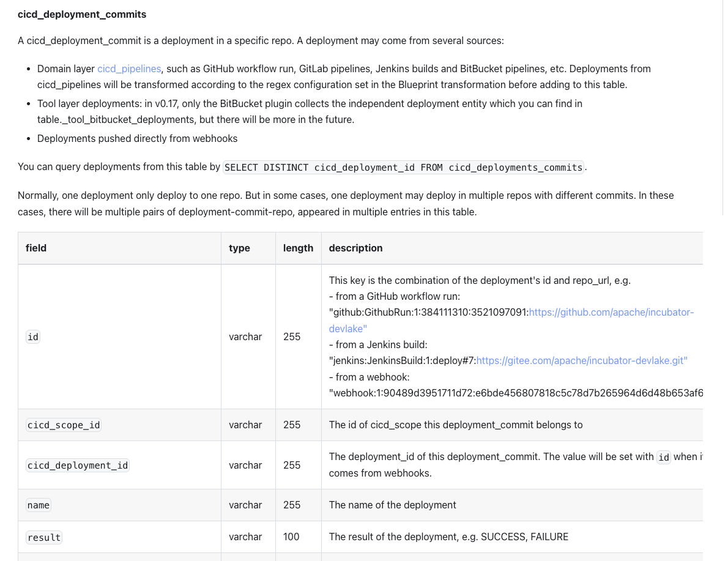Open the cicd_pipelines link
728x561 pixels.
click(x=129, y=69)
